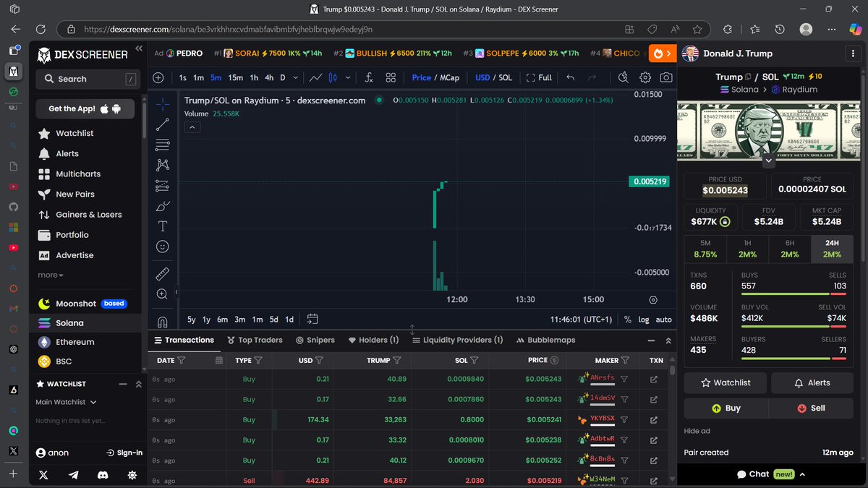Collapse the chart legend chevron
This screenshot has height=488, width=868.
[192, 127]
